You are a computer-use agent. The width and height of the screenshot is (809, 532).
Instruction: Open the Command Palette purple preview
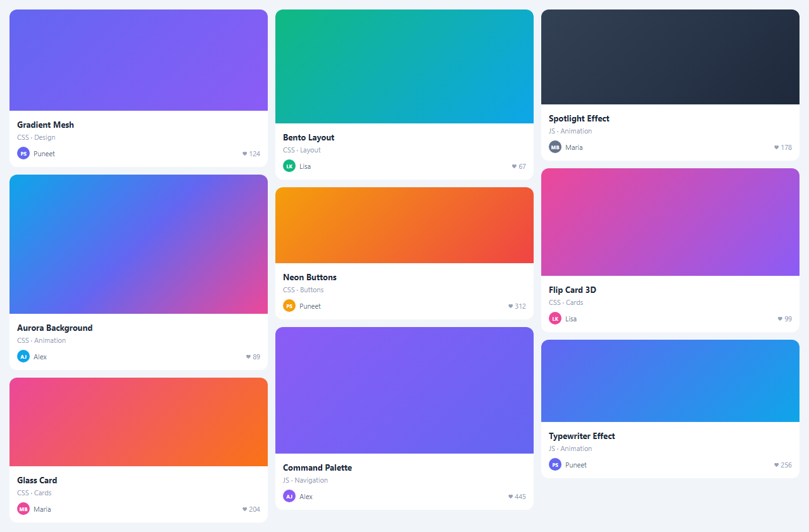pos(404,390)
